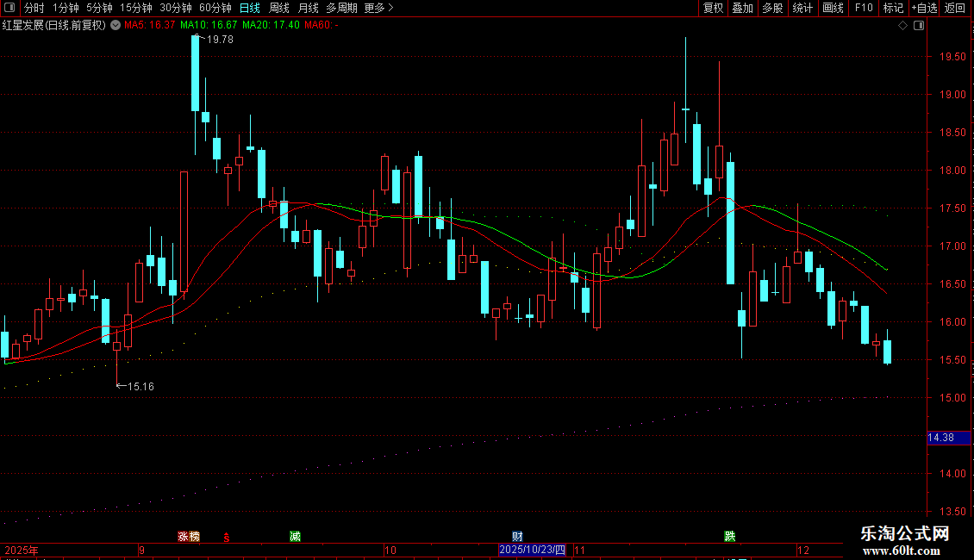Viewport: 974px width, 560px height.
Task: Toggle the left side panel icon
Action: tap(9, 8)
